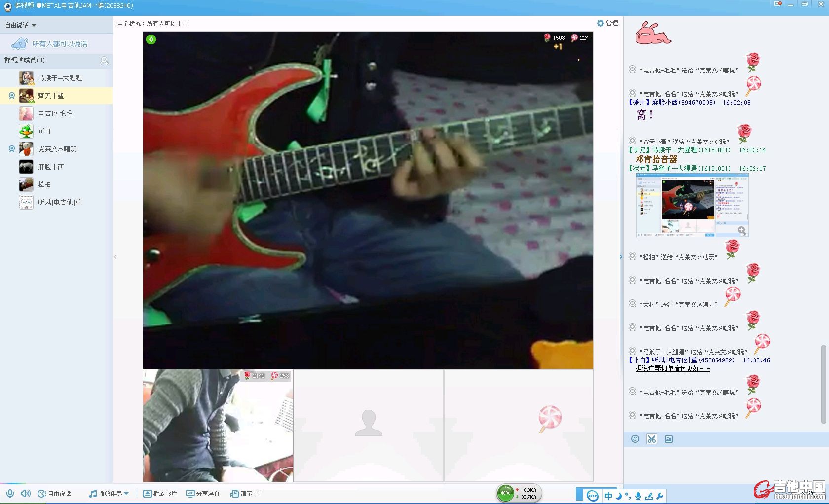Image resolution: width=829 pixels, height=504 pixels.
Task: Click the scissors screenshot tool
Action: pyautogui.click(x=652, y=439)
